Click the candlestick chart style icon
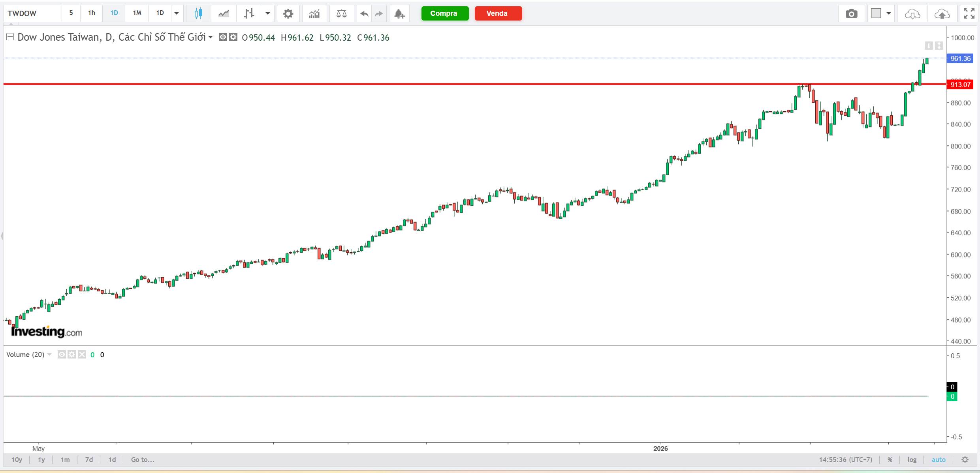The width and height of the screenshot is (980, 473). click(198, 13)
